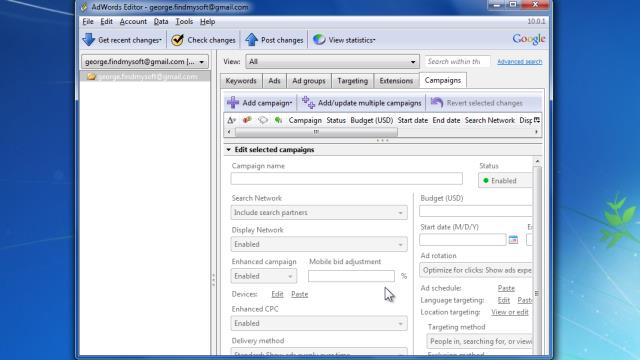The width and height of the screenshot is (640, 360).
Task: Switch to the Ad groups tab
Action: (x=309, y=81)
